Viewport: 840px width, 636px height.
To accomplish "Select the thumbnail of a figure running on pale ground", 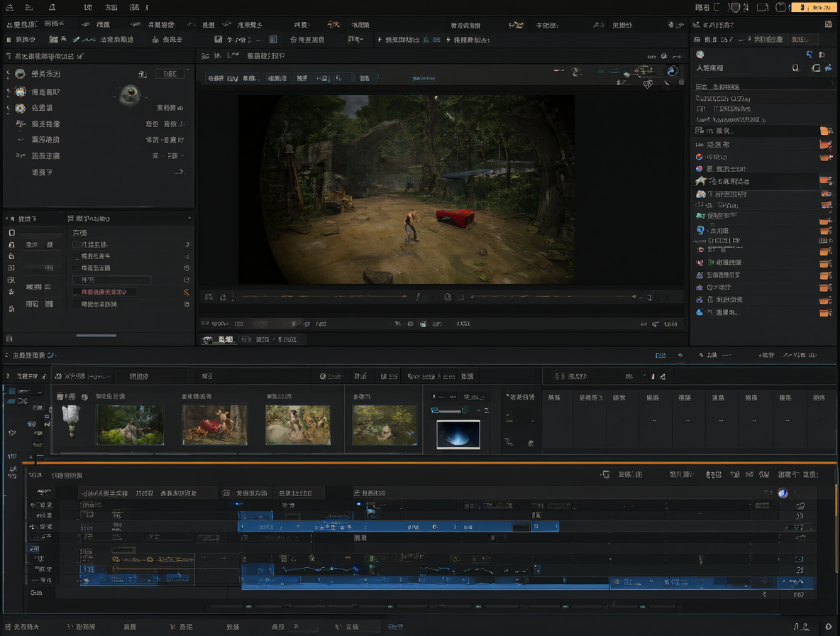I will pos(298,424).
